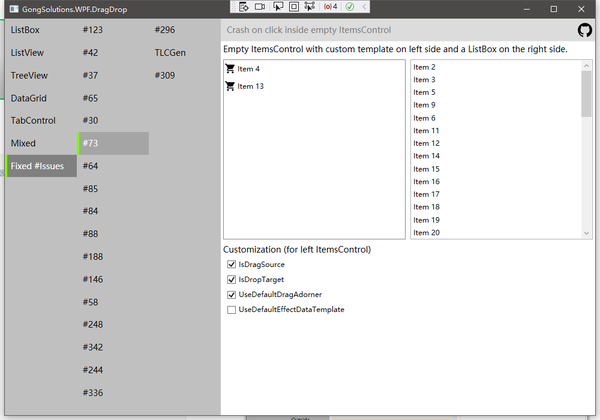Open the DataGrid tab
The width and height of the screenshot is (600, 420).
coord(41,98)
